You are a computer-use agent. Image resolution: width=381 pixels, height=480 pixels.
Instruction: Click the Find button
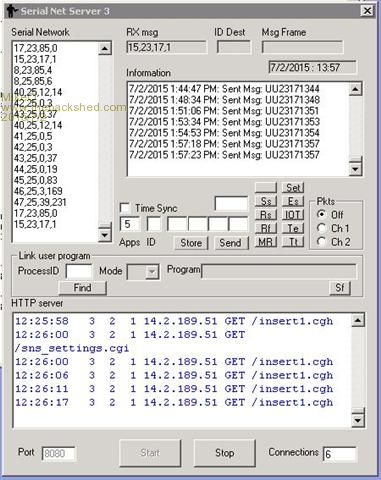click(82, 288)
